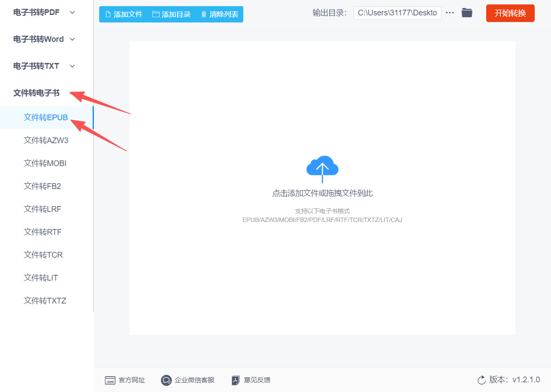The width and height of the screenshot is (551, 392).
Task: Collapse the 文件转电子书 section
Action: [x=37, y=93]
